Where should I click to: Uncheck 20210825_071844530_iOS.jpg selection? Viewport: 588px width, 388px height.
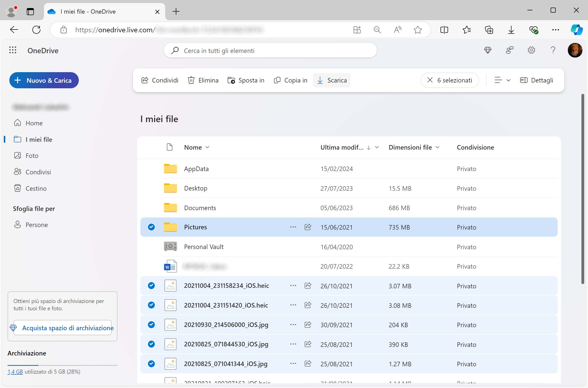click(151, 344)
